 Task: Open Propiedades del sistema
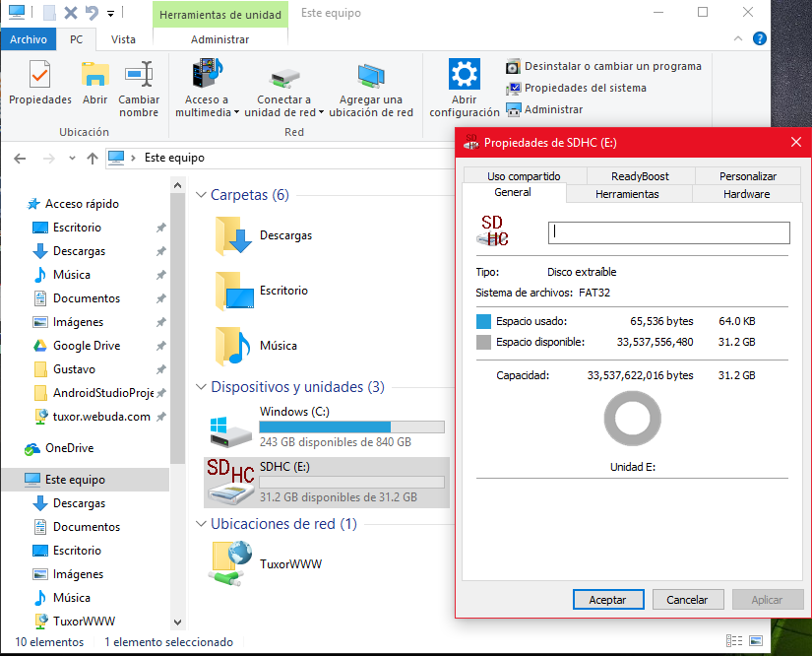(x=576, y=88)
